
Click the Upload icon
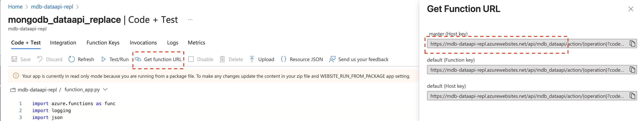click(x=252, y=59)
